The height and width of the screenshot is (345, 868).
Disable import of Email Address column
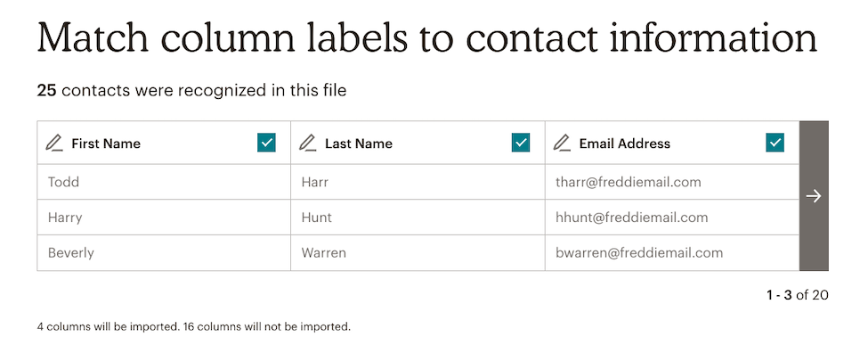(775, 143)
